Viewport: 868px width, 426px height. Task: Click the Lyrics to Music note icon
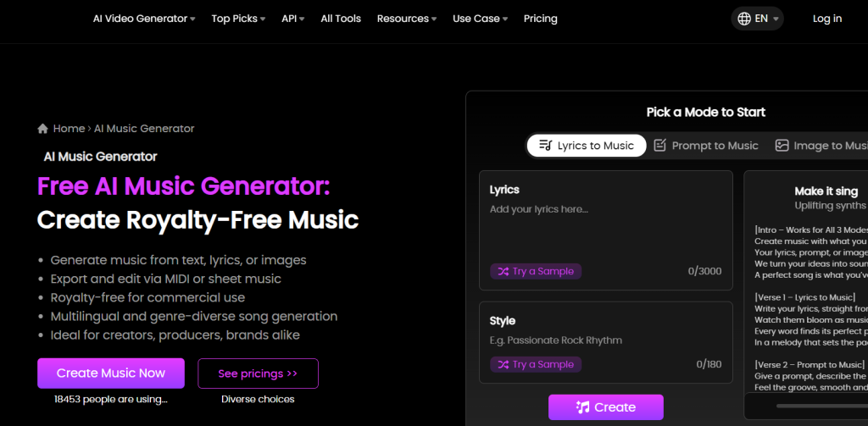(x=546, y=146)
